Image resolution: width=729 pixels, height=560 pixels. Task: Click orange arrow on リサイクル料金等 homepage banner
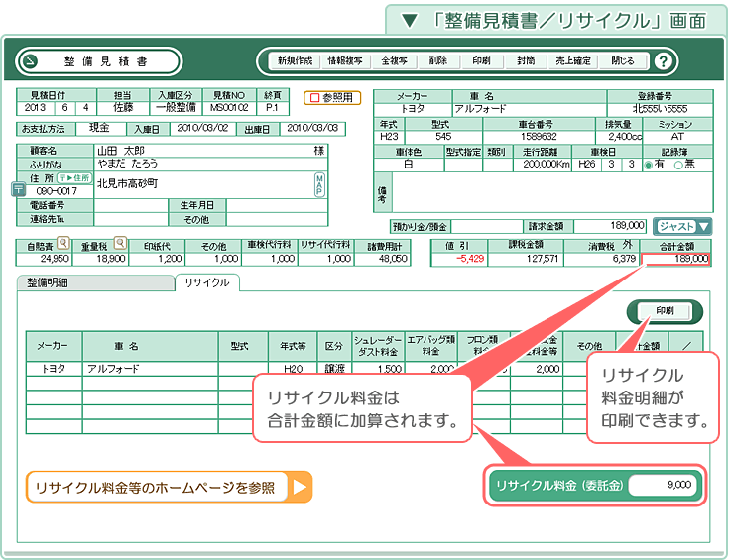300,487
